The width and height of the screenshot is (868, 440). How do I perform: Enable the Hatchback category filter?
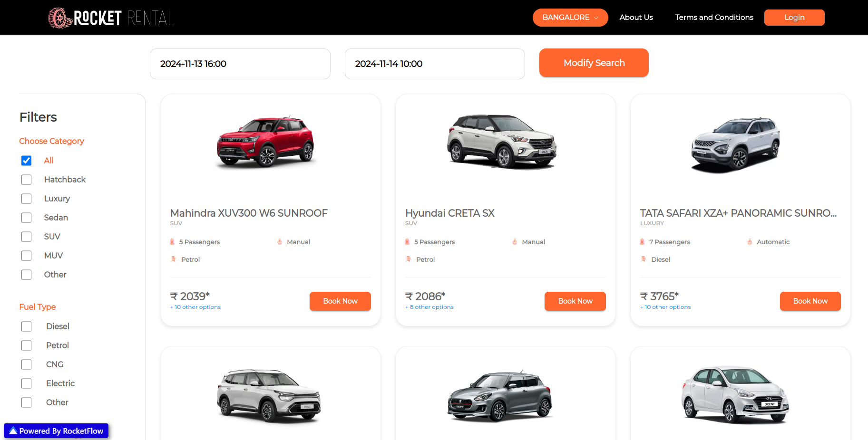coord(27,180)
